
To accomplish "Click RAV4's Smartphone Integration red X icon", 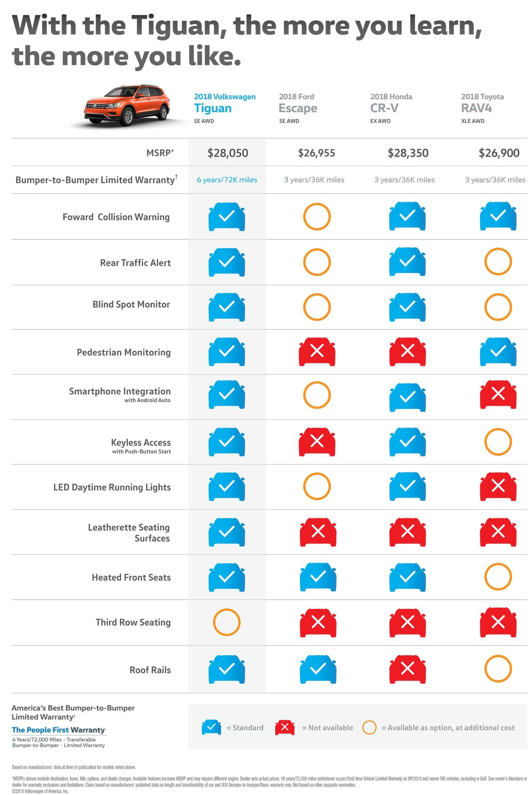I will point(498,394).
